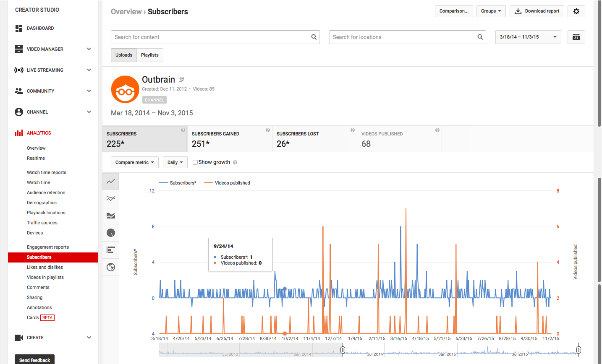Viewport: 602px width, 364px height.
Task: Select the stacked area chart icon
Action: click(111, 216)
